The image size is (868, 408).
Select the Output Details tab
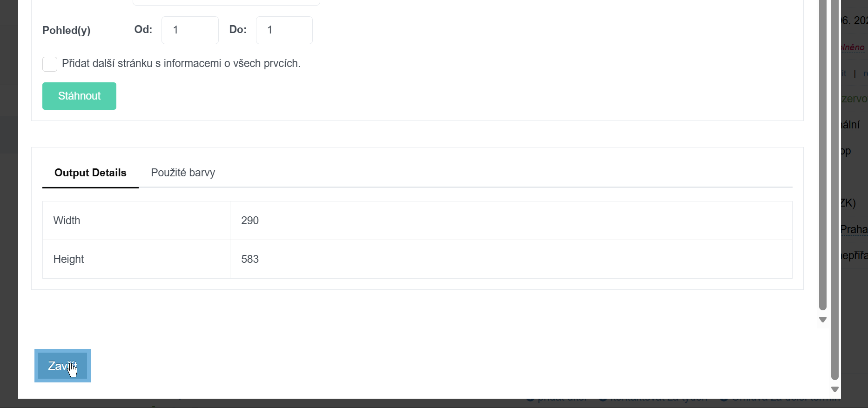coord(90,173)
